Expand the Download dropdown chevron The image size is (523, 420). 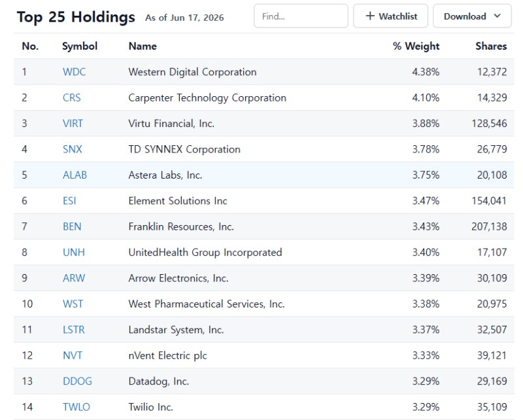click(497, 16)
